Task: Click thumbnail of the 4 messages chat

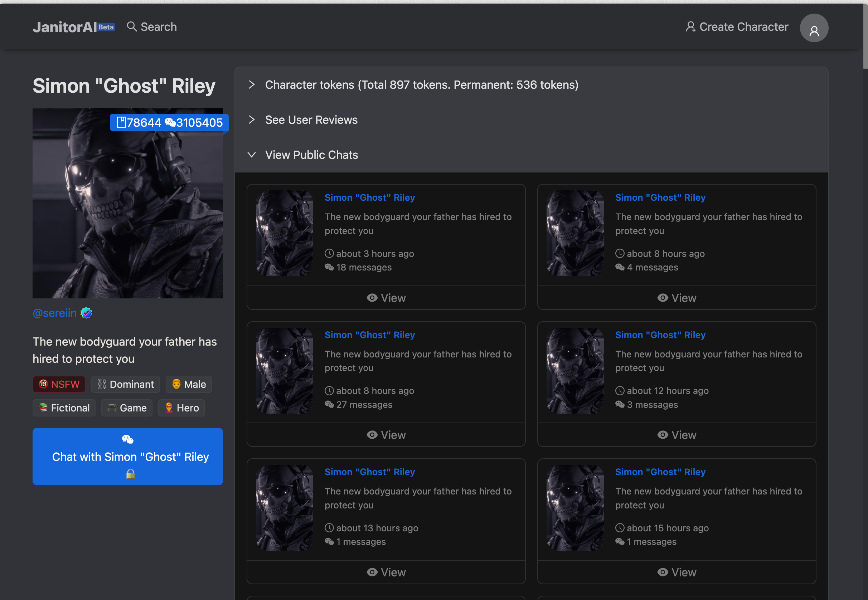Action: pyautogui.click(x=575, y=233)
